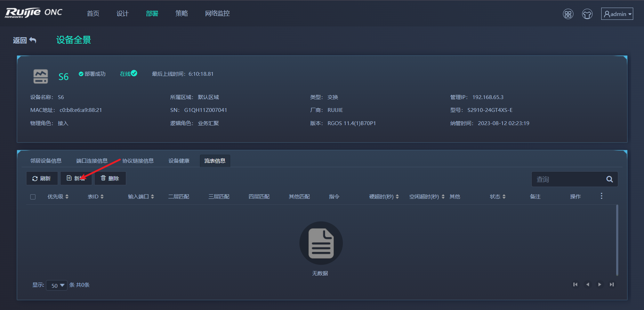This screenshot has width=644, height=310.
Task: Click the 无数据 empty label
Action: [320, 274]
